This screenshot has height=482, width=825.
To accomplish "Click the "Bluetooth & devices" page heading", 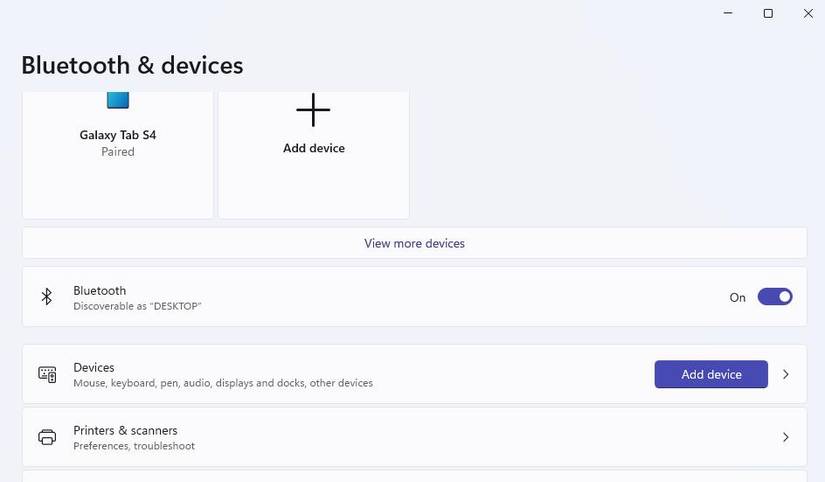I will tap(132, 65).
